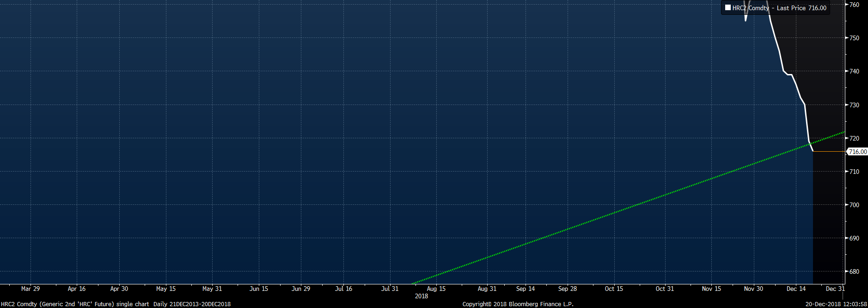Click the HRC2 Comdty single chart footer title
The width and height of the screenshot is (868, 308).
(75, 304)
